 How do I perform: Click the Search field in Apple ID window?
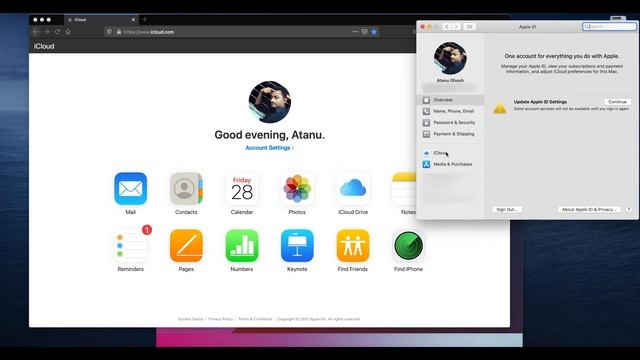pyautogui.click(x=609, y=27)
